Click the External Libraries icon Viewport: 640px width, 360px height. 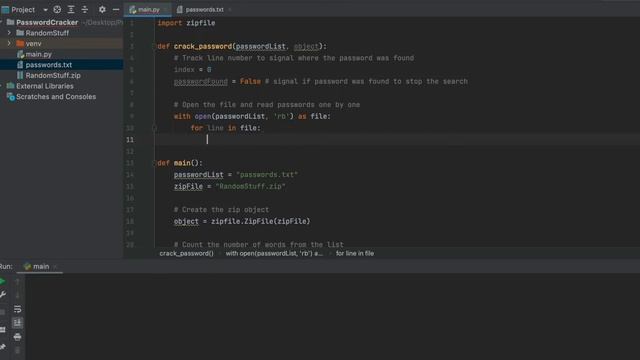coord(11,86)
